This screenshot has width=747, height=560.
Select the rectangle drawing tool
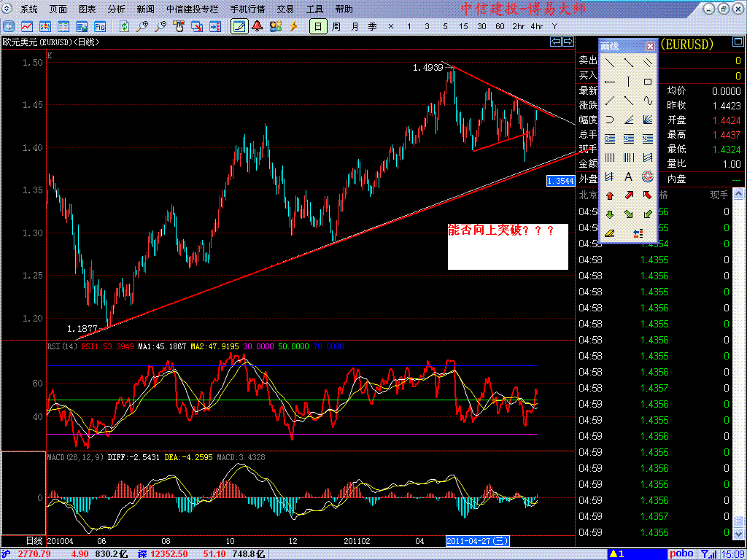648,82
